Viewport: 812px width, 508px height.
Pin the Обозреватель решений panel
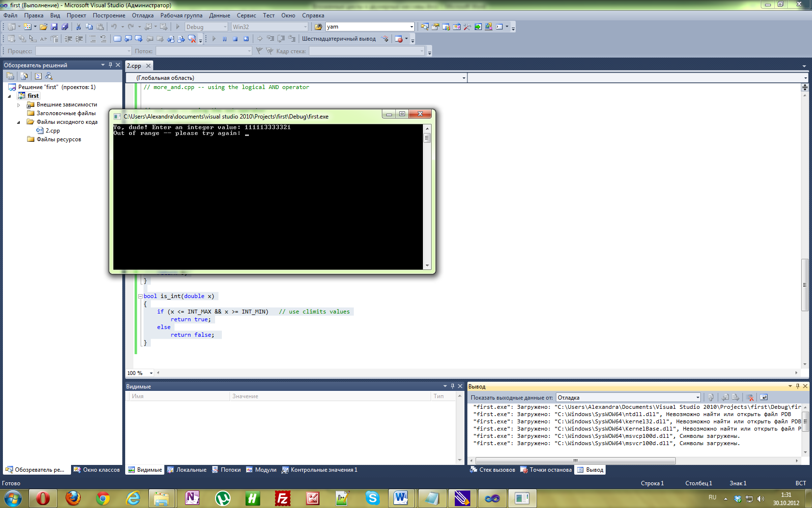click(x=110, y=65)
